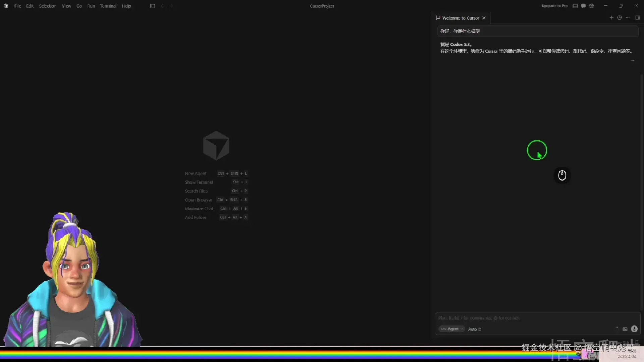Image resolution: width=644 pixels, height=362 pixels.
Task: Attach an image with the picture icon
Action: tap(625, 329)
